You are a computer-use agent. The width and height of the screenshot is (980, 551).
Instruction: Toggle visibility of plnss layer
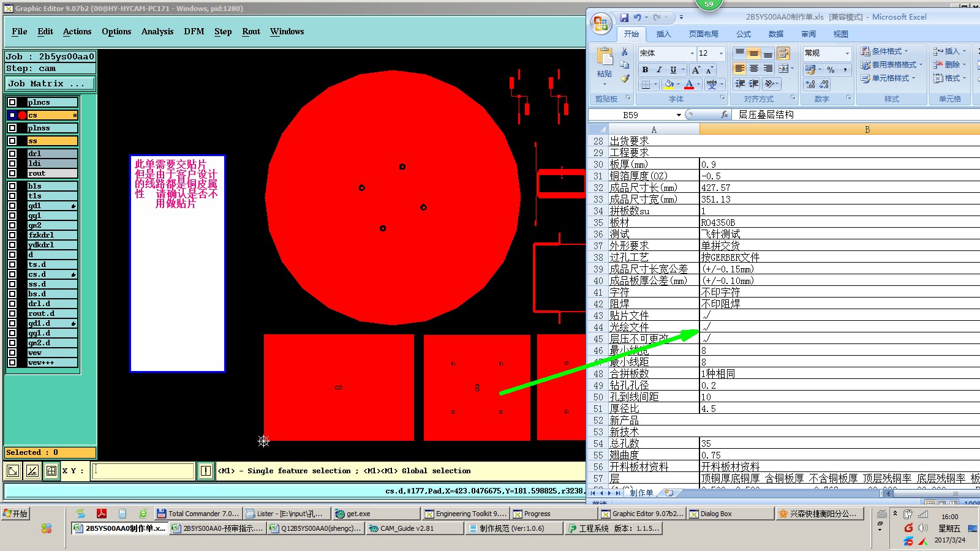tap(12, 128)
